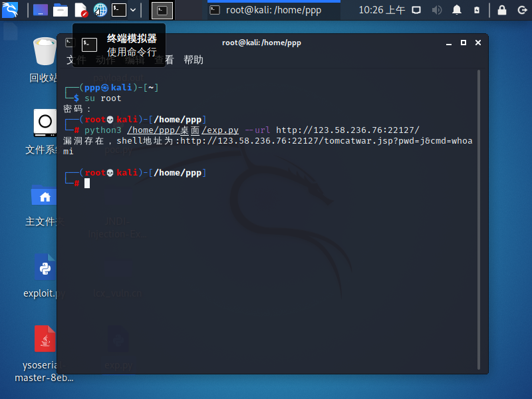Select the ysoserial-master jar desktop file
The width and height of the screenshot is (532, 399).
click(44, 354)
